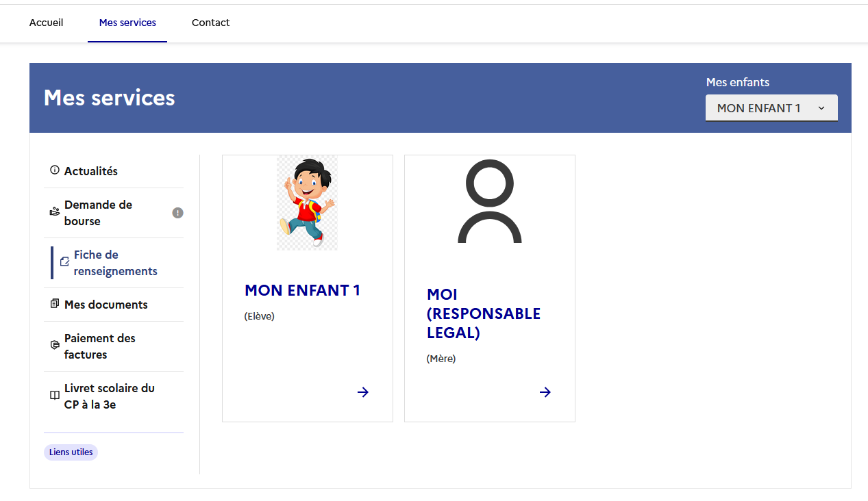
Task: Select the Mes services tab
Action: coord(127,23)
